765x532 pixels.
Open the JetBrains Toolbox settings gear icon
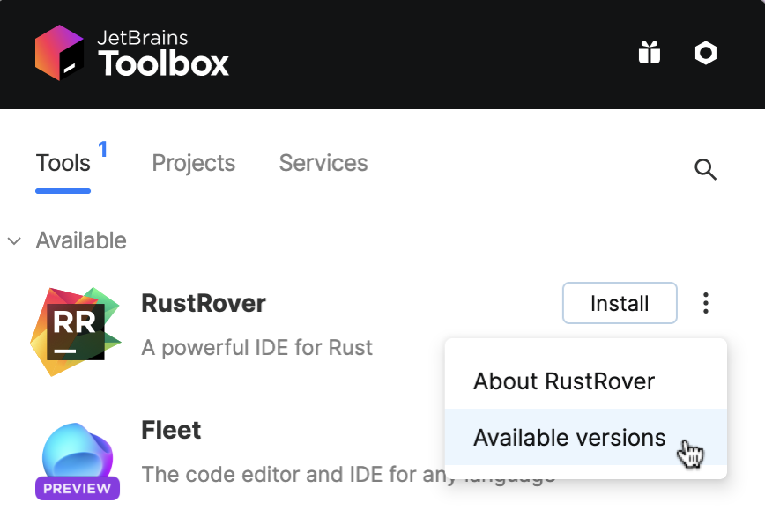(x=705, y=53)
